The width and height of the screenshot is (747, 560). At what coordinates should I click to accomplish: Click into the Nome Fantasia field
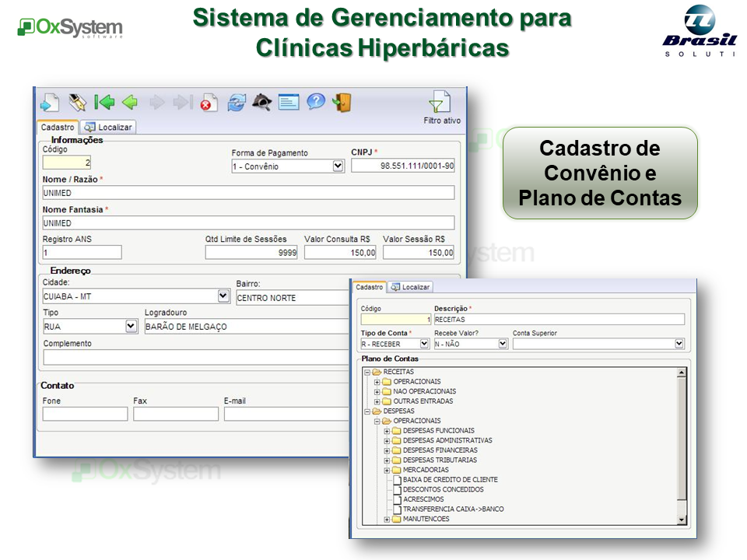[x=248, y=223]
